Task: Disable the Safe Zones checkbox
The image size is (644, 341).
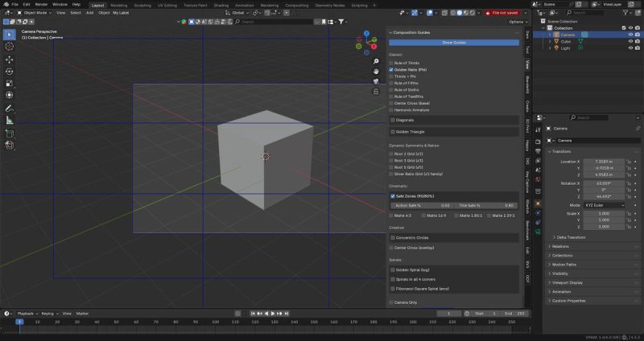Action: [x=392, y=195]
